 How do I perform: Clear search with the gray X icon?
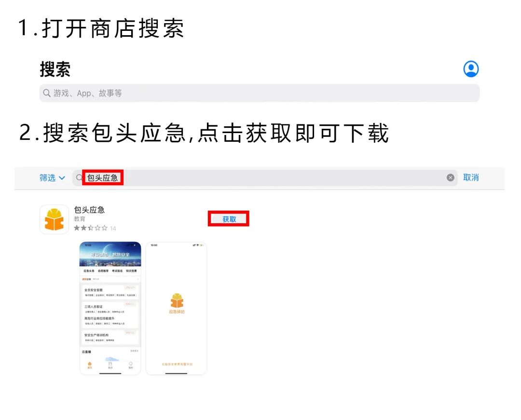(x=450, y=177)
